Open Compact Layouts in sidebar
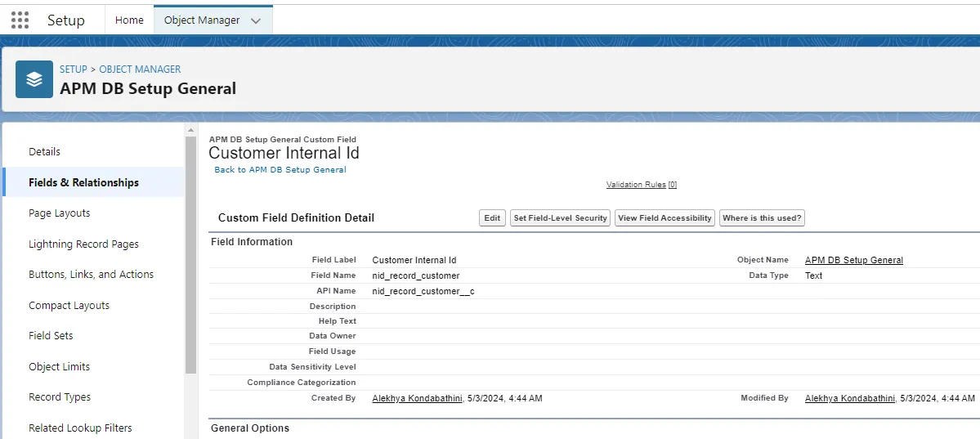The height and width of the screenshot is (439, 980). [69, 305]
